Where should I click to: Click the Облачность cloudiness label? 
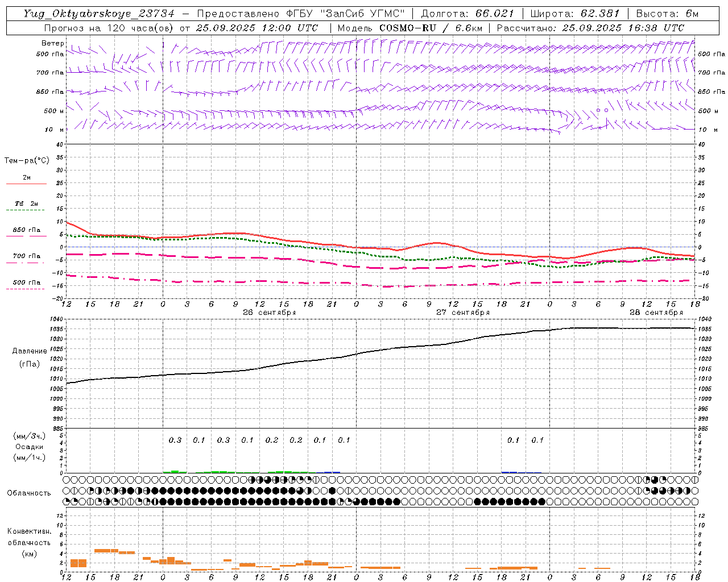tap(29, 493)
